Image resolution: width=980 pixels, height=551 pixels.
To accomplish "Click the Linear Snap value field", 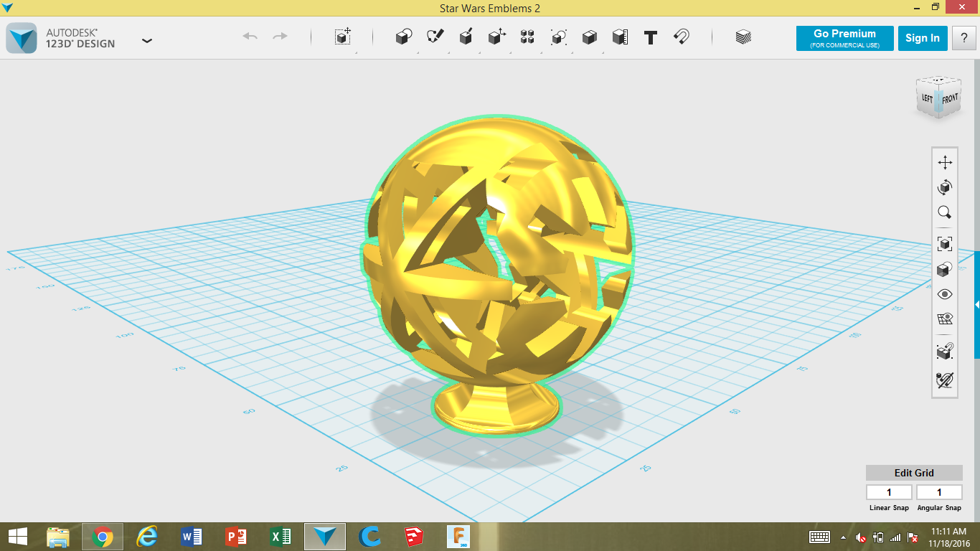I will [x=889, y=492].
